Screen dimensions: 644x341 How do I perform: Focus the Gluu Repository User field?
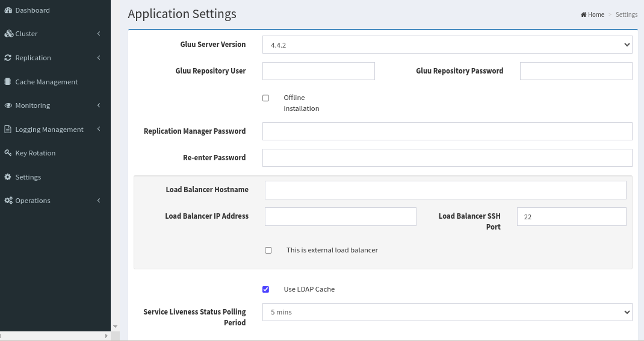pos(318,71)
